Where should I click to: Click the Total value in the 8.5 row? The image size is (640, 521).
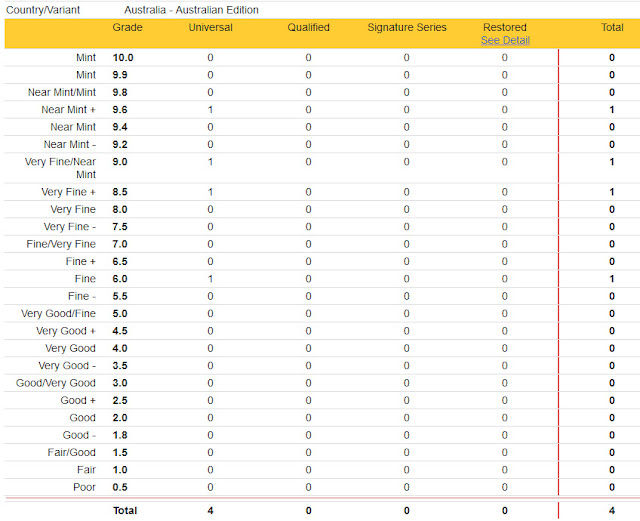[x=611, y=192]
